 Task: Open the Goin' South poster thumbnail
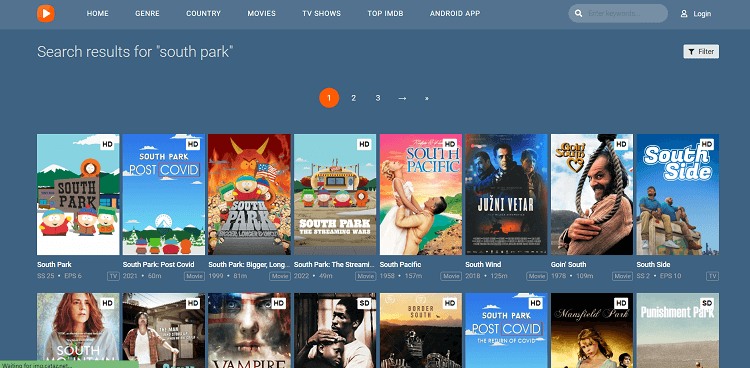click(x=592, y=194)
